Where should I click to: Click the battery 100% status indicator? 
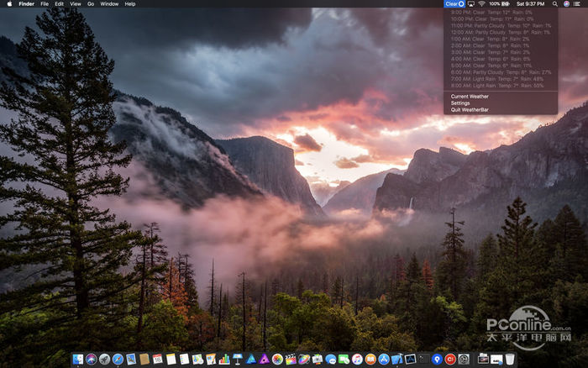(x=499, y=4)
